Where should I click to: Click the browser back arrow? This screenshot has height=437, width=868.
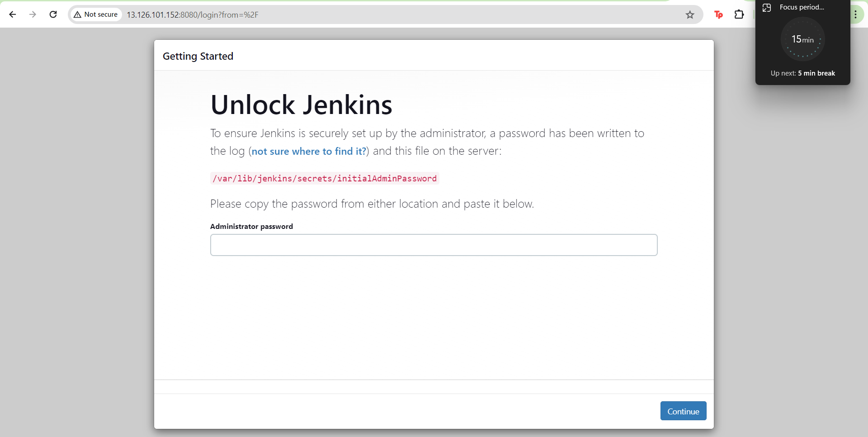click(x=13, y=14)
